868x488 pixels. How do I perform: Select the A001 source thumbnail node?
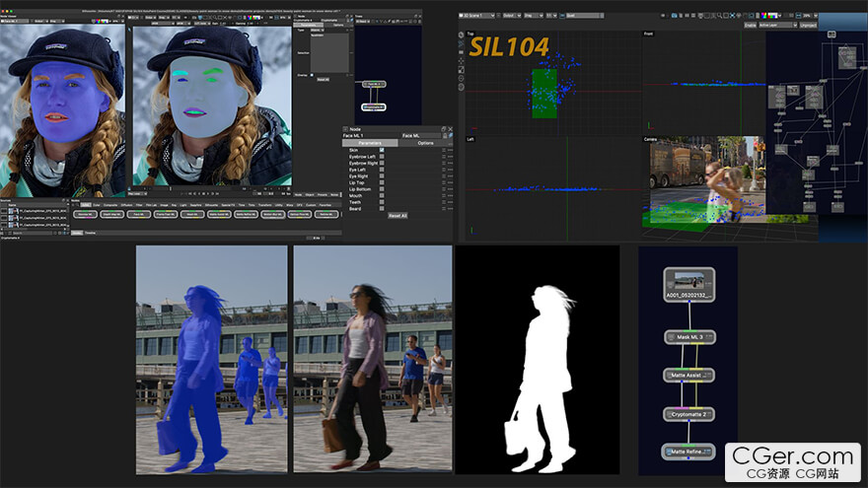click(x=689, y=284)
